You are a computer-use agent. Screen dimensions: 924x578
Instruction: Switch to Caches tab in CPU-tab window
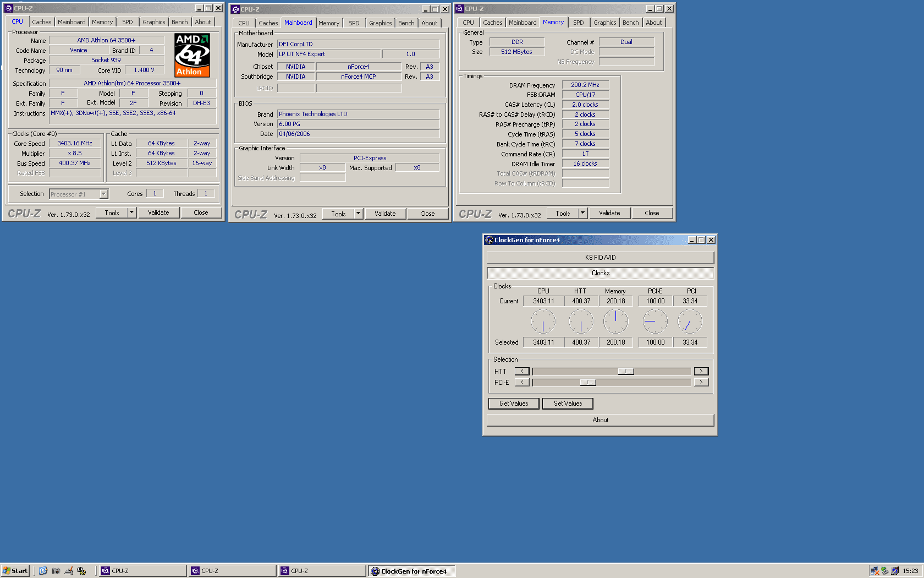point(42,22)
